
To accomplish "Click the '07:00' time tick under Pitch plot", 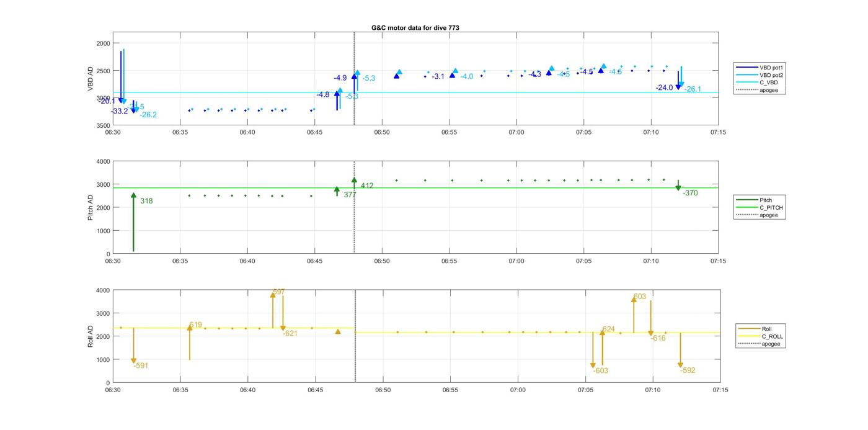I will coord(516,261).
